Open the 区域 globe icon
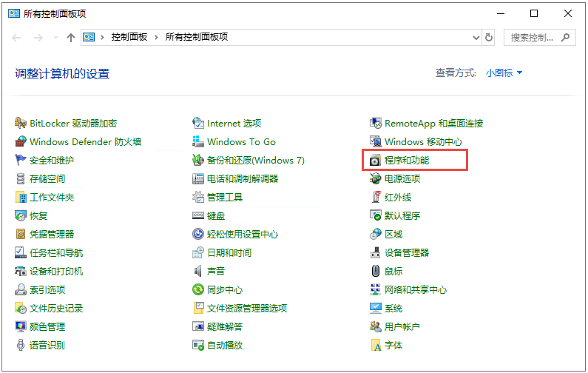Screen dimensions: 588x373 coord(376,234)
